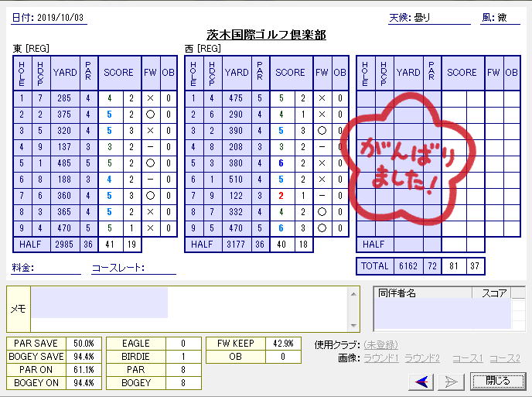Image resolution: width=532 pixels, height=397 pixels.
Task: Open the コース2 image link
Action: point(505,358)
